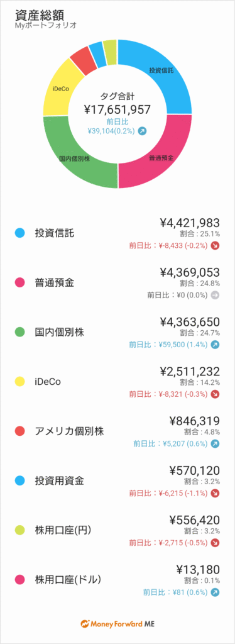Click the up-trend arrow icon under タグ合計
235x644 pixels.
pyautogui.click(x=142, y=131)
